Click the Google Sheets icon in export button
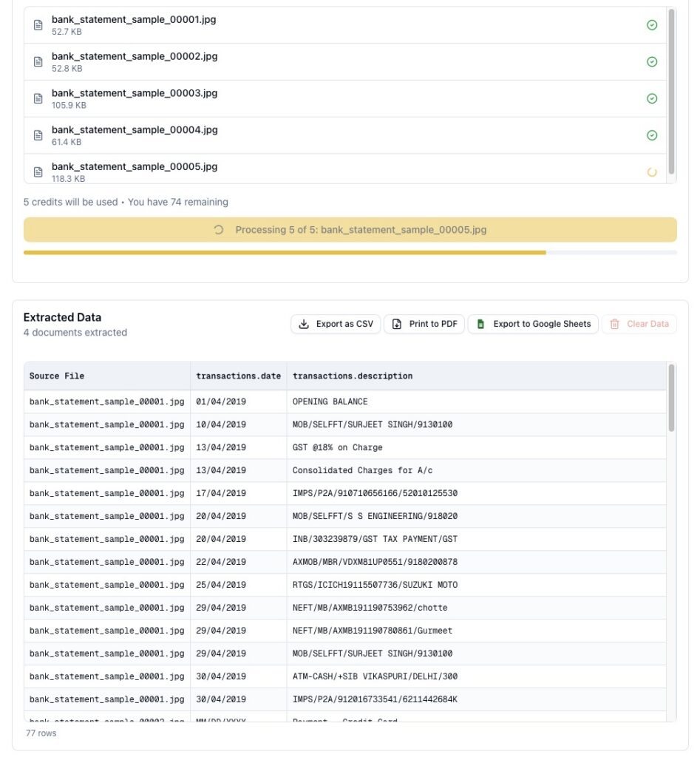Viewport: 700px width, 757px height. [480, 324]
